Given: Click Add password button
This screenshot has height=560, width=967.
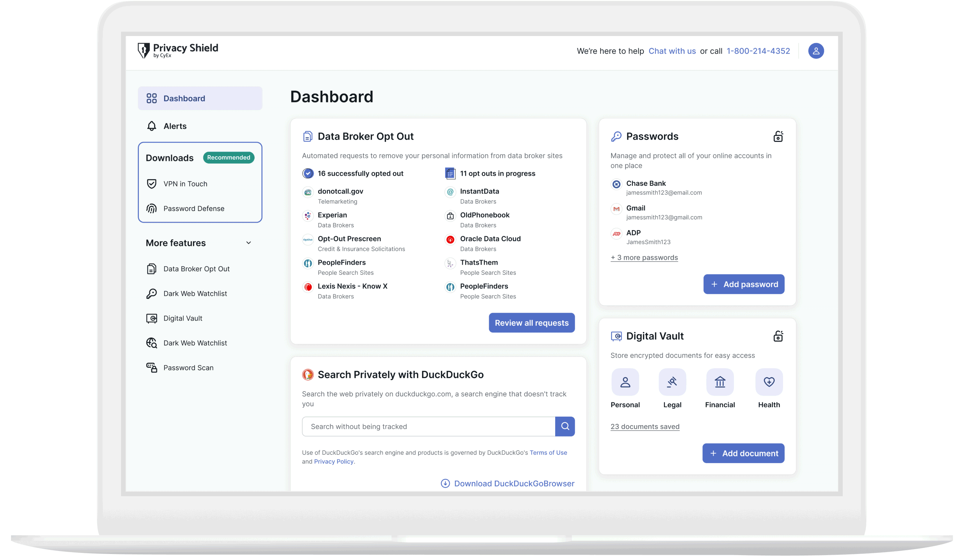Looking at the screenshot, I should 744,284.
